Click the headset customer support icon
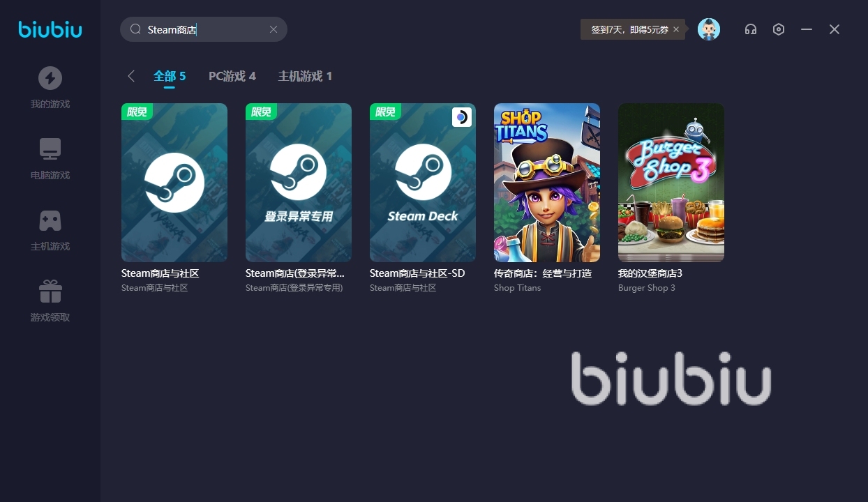Image resolution: width=868 pixels, height=502 pixels. coord(751,29)
